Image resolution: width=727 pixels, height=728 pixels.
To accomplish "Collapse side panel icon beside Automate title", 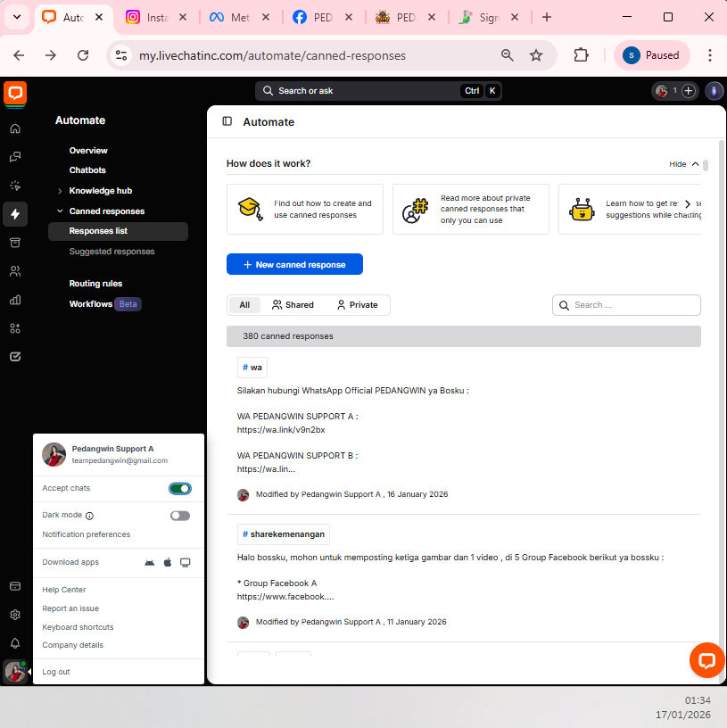I will [227, 121].
